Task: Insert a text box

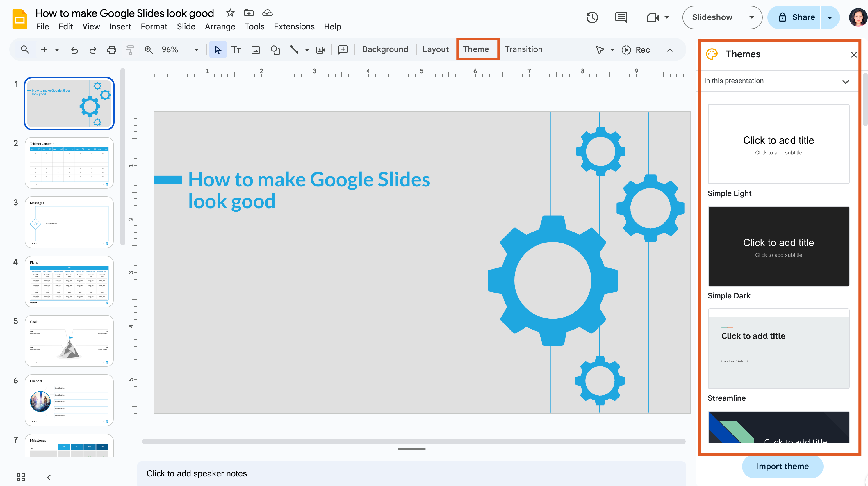Action: [x=236, y=49]
